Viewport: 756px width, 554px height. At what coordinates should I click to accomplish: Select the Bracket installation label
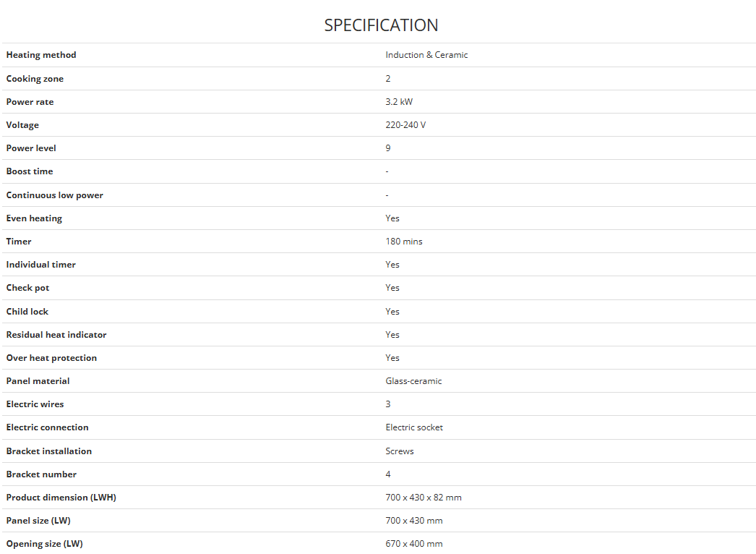tap(48, 451)
